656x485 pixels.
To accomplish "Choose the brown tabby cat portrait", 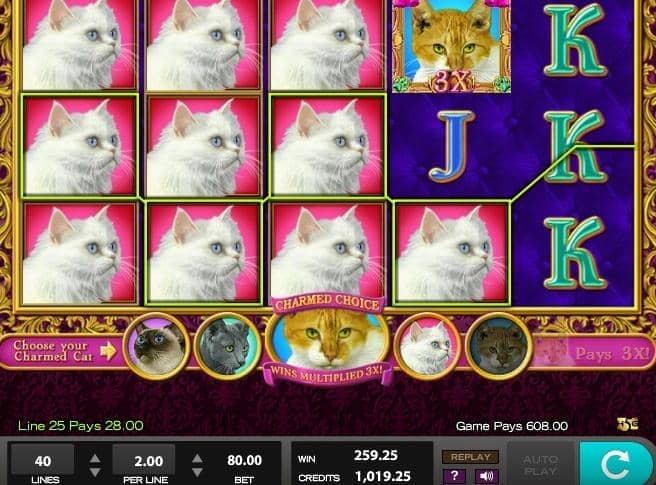I will tap(498, 346).
